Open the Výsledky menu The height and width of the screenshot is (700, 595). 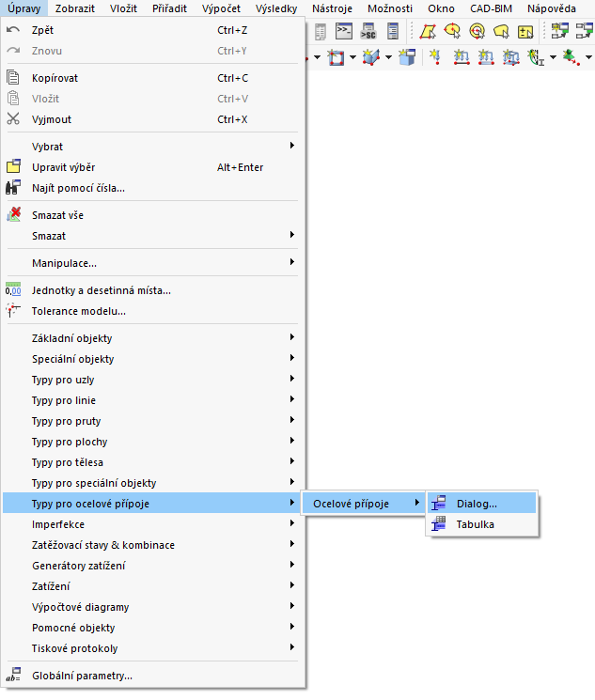pyautogui.click(x=276, y=8)
